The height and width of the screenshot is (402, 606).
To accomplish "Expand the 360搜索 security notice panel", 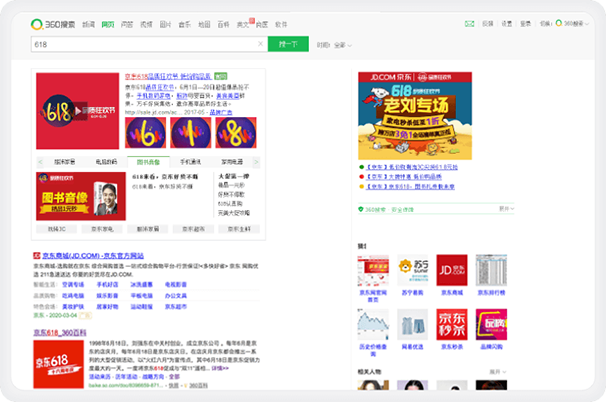I will point(506,209).
